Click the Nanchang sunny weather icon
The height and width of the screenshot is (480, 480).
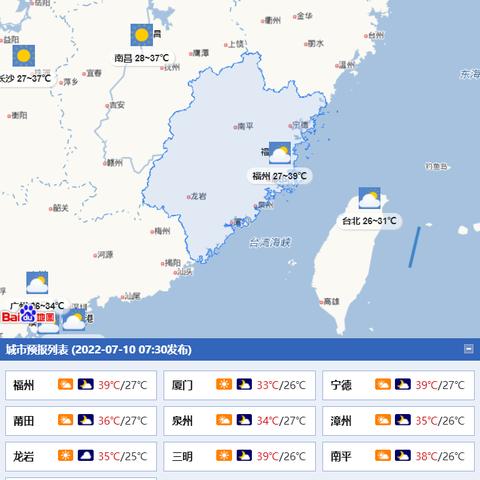pyautogui.click(x=142, y=35)
